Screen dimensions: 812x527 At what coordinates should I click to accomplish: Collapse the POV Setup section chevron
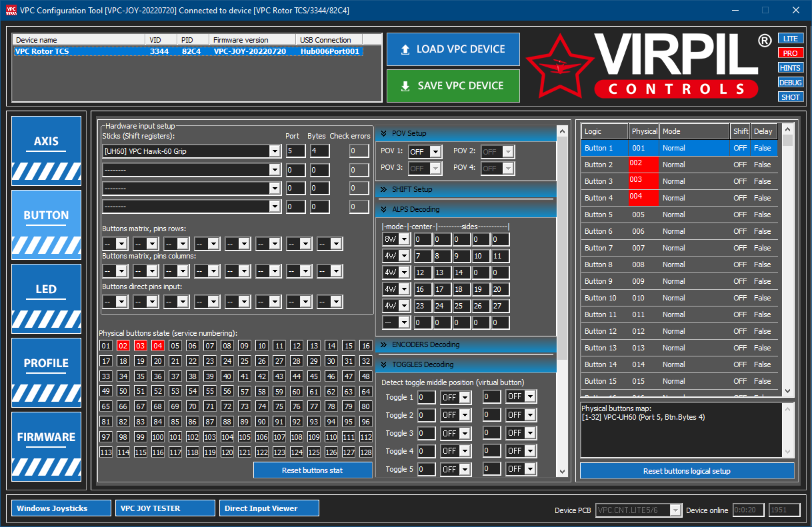pos(384,133)
